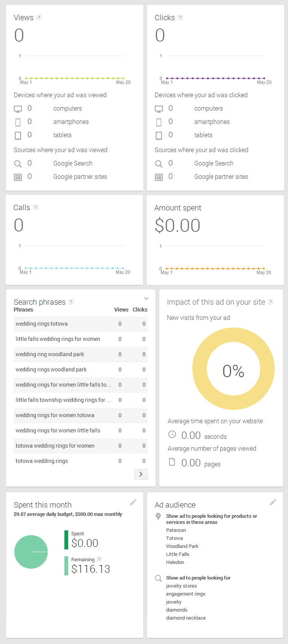Click the 'wedding ring woodland park' row
The width and height of the screenshot is (288, 644).
(81, 355)
